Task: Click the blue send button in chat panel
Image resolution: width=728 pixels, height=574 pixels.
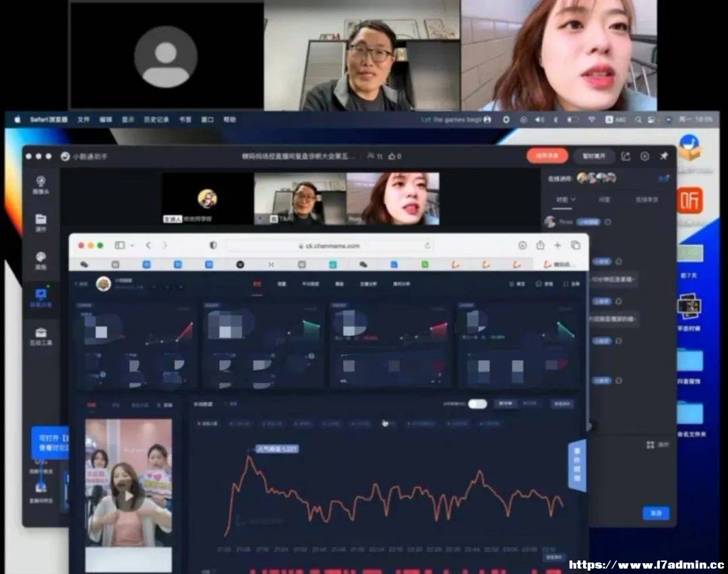Action: (x=656, y=513)
